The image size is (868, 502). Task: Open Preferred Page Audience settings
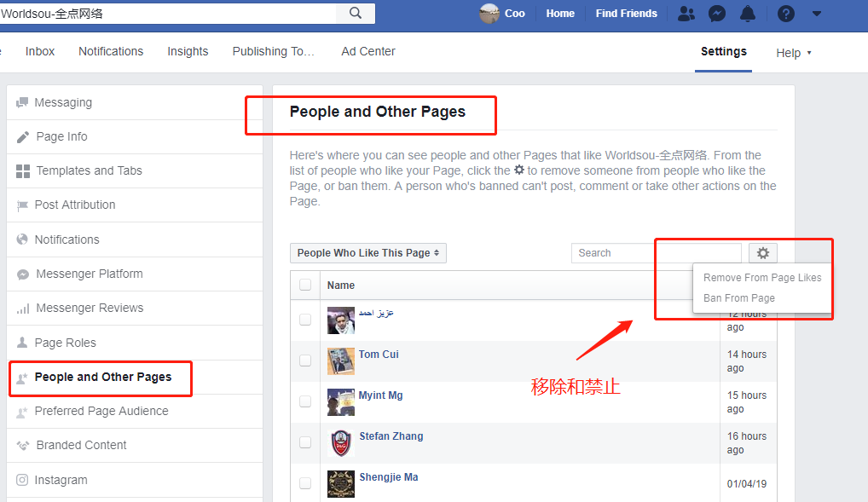coord(135,411)
